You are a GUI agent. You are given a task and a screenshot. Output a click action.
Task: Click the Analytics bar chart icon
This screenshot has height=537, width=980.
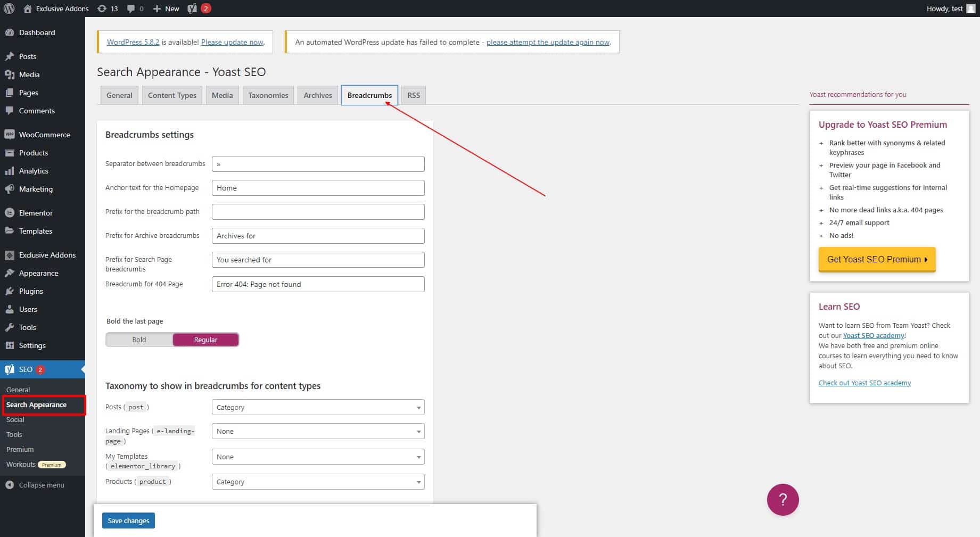10,171
